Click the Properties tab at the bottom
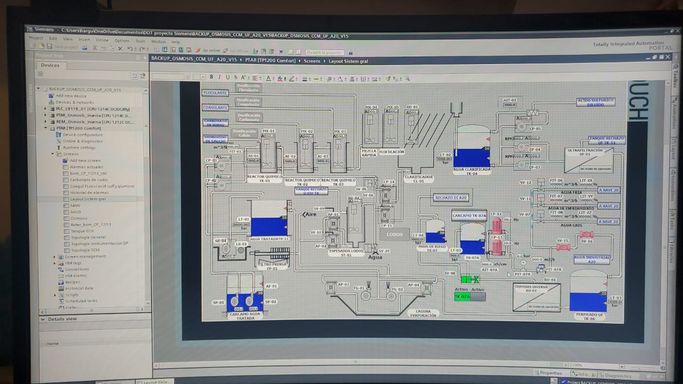This screenshot has height=384, width=683. coord(551,373)
